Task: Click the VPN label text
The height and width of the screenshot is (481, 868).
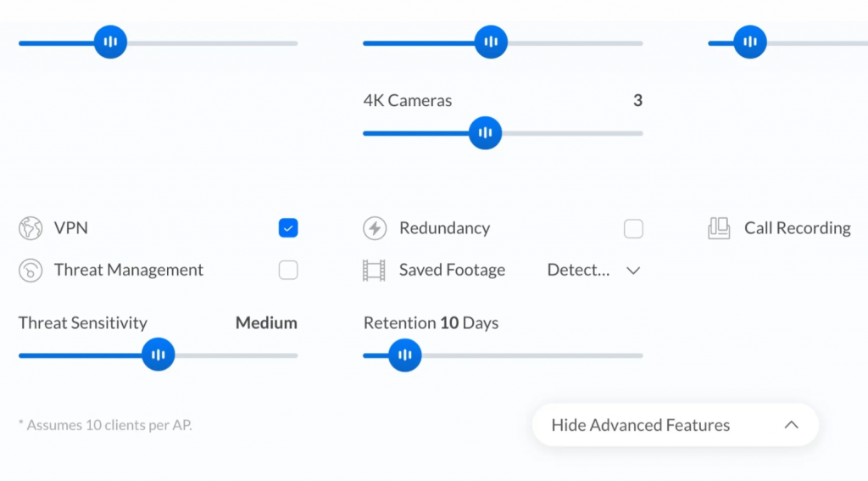Action: [71, 228]
